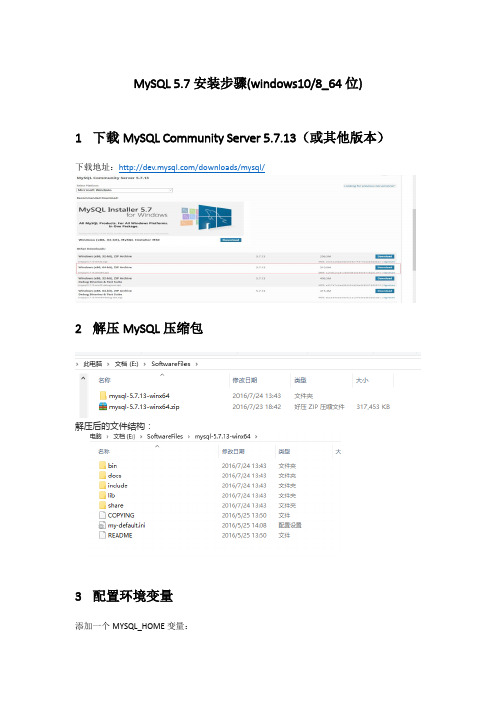Select the README file icon
The width and height of the screenshot is (496, 702).
(x=103, y=535)
